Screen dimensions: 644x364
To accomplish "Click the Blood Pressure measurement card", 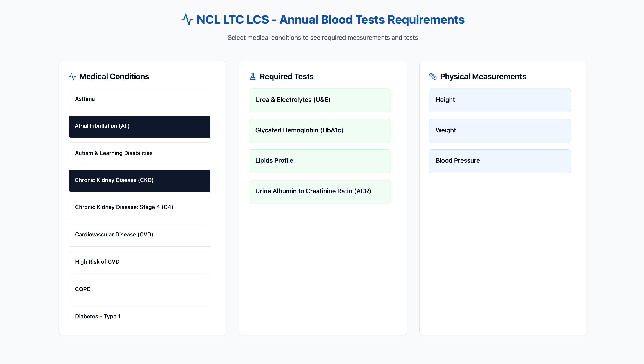I will 499,161.
